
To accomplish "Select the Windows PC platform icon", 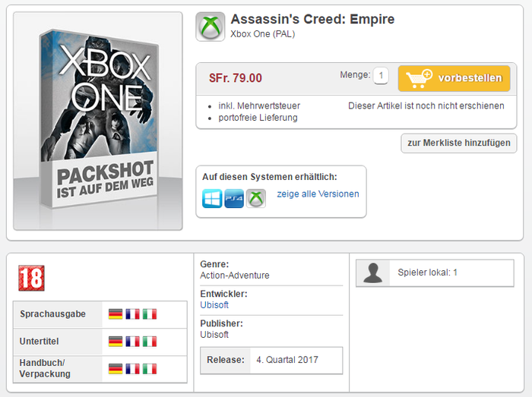I will (x=212, y=198).
